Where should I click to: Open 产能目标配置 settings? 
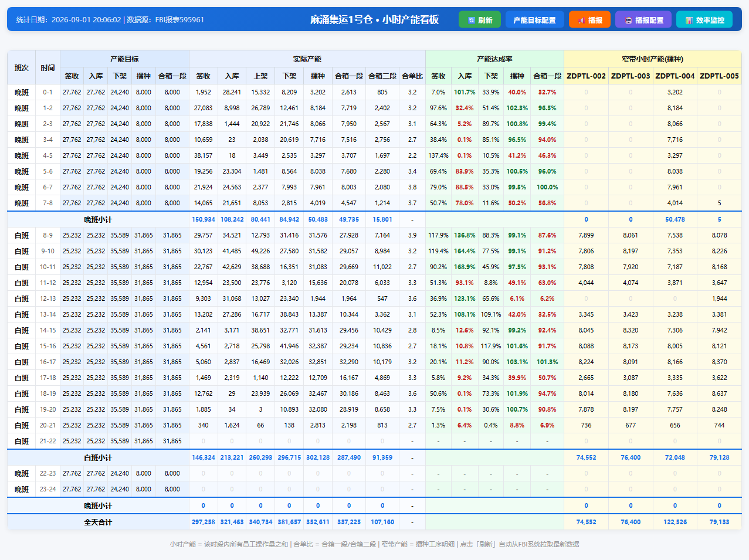pyautogui.click(x=534, y=19)
